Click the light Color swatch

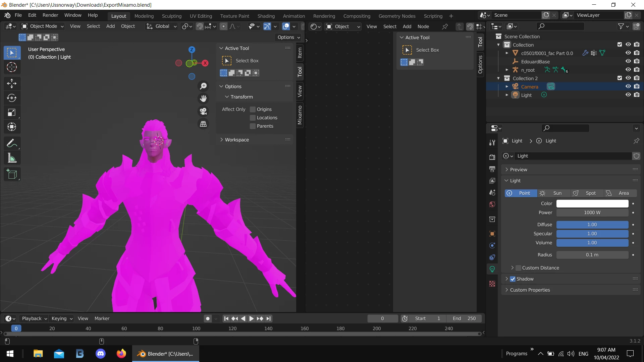coord(592,203)
